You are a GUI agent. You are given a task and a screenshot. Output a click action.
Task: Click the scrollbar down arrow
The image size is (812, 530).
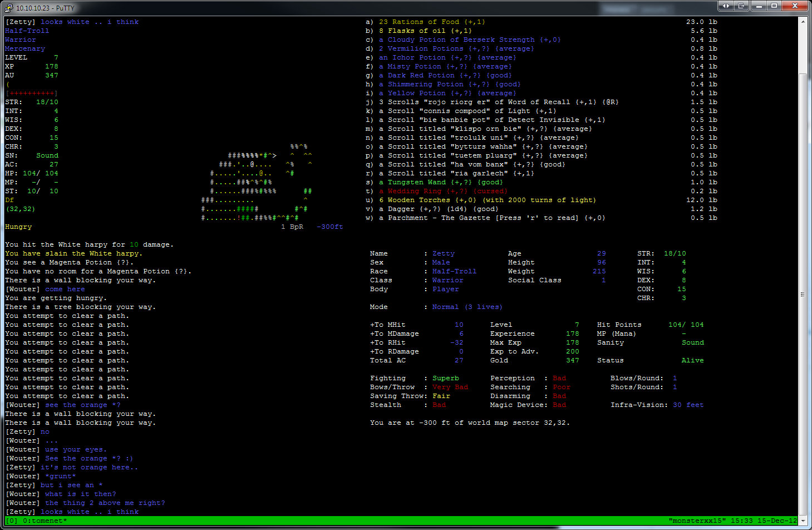click(803, 521)
